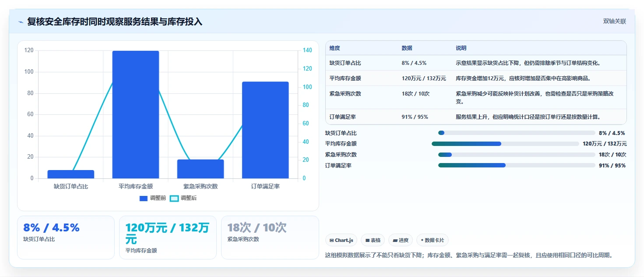Screen dimensions: 644x277
Task: Click the 8% / 4.5% value beside progress bar
Action: [612, 133]
